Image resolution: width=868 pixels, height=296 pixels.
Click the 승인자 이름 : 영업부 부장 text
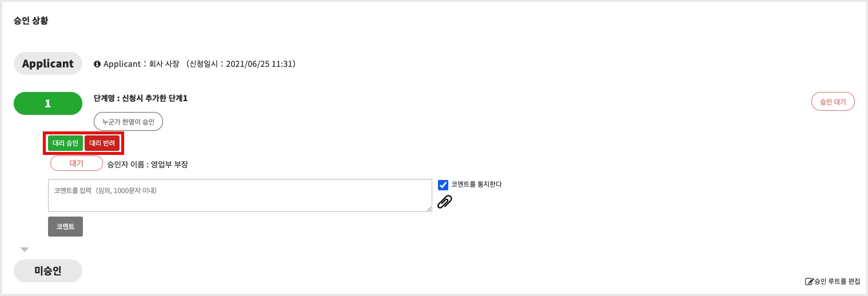point(148,165)
